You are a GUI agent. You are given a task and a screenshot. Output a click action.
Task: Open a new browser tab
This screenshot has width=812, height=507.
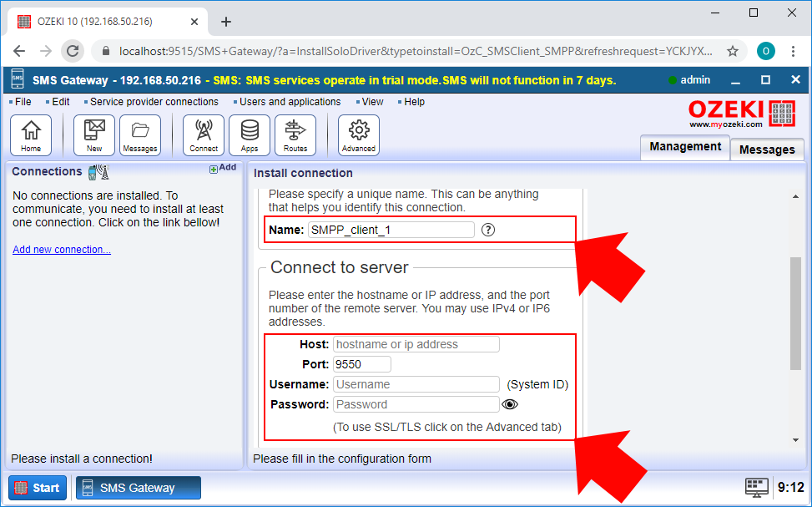(x=226, y=22)
